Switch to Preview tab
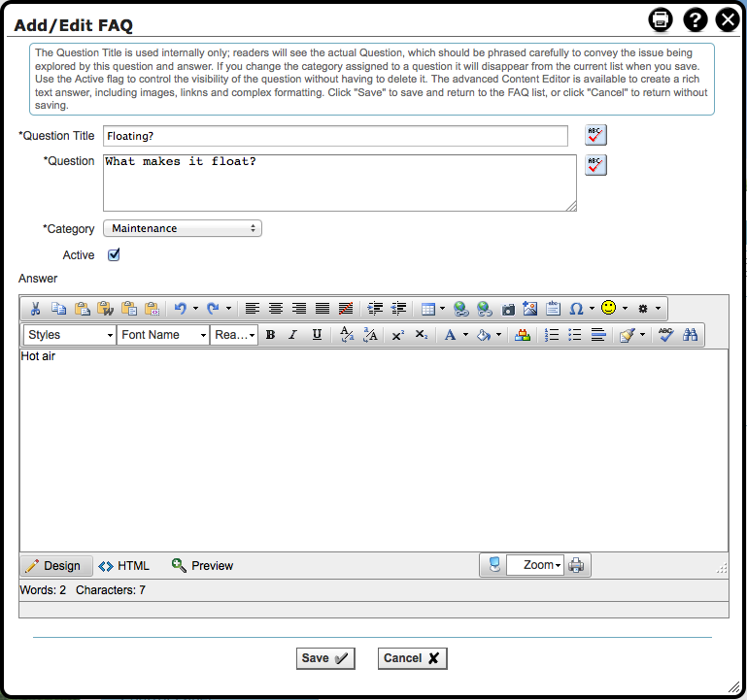 [x=202, y=566]
